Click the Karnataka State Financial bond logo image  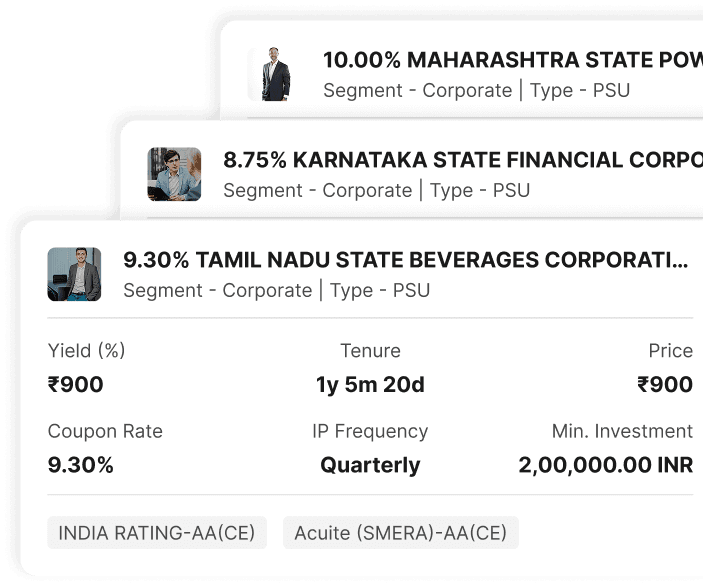pos(174,174)
